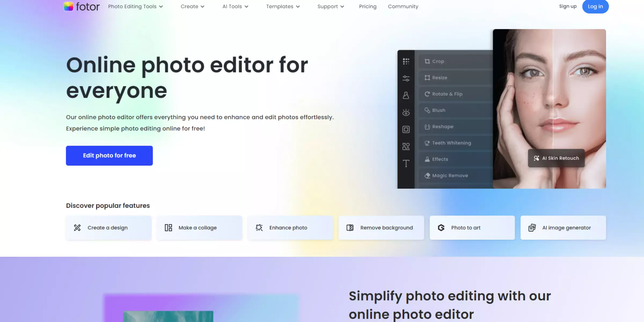Click the Edit photo for free button
644x322 pixels.
coord(109,155)
